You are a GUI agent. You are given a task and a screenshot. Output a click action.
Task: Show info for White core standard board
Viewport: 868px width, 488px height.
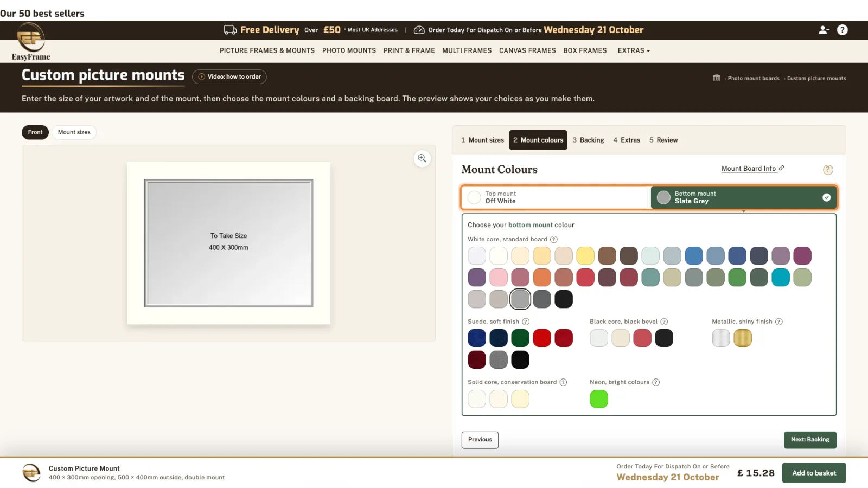pos(553,240)
